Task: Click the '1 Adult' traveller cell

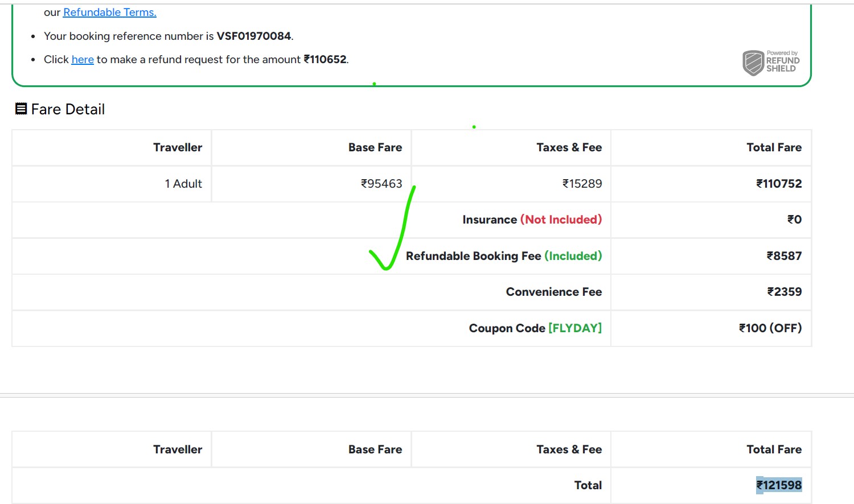Action: coord(183,184)
